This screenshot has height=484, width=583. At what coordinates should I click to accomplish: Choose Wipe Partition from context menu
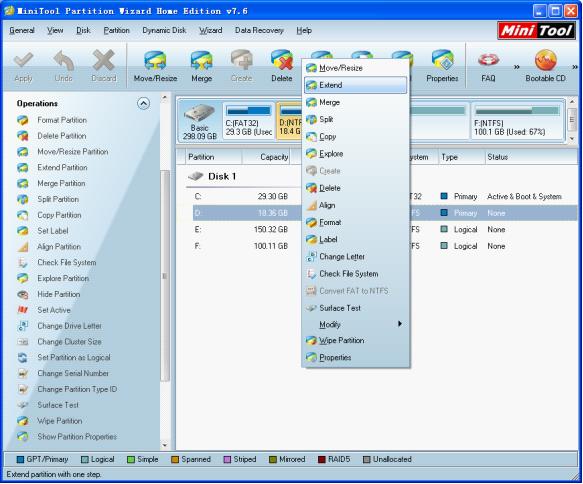[356, 341]
